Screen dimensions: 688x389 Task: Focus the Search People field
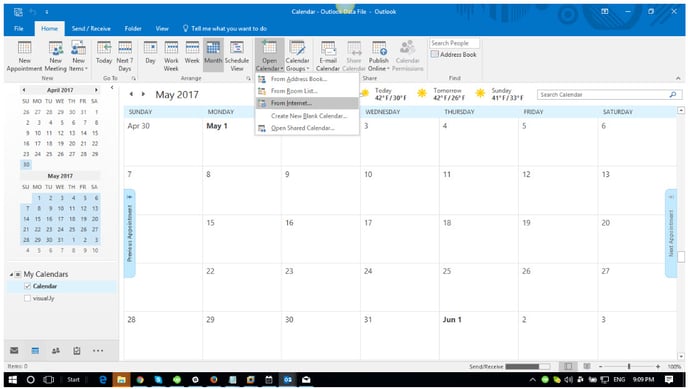(454, 43)
